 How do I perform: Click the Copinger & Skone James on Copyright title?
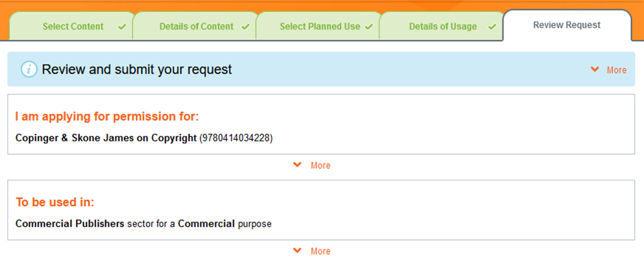point(106,138)
